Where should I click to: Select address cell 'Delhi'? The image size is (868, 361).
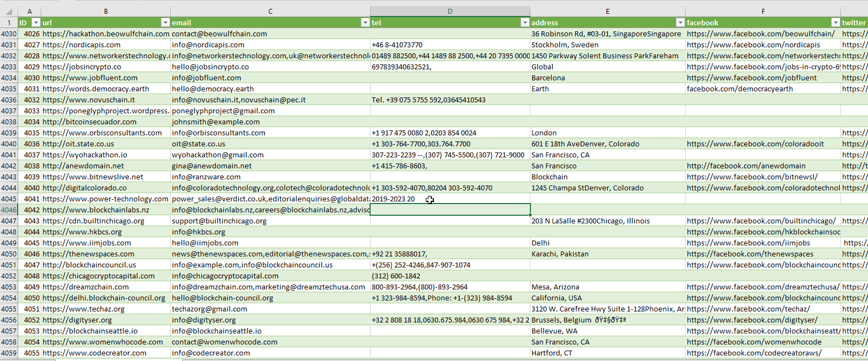(607, 243)
